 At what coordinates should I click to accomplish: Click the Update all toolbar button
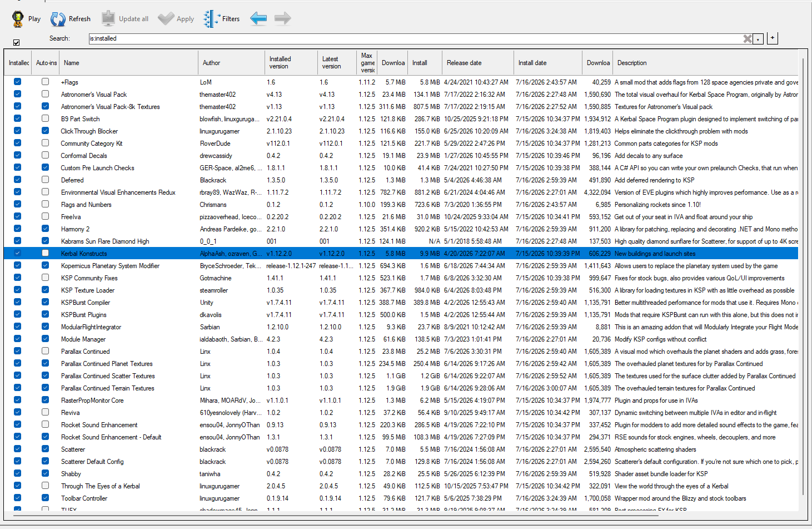pyautogui.click(x=125, y=19)
